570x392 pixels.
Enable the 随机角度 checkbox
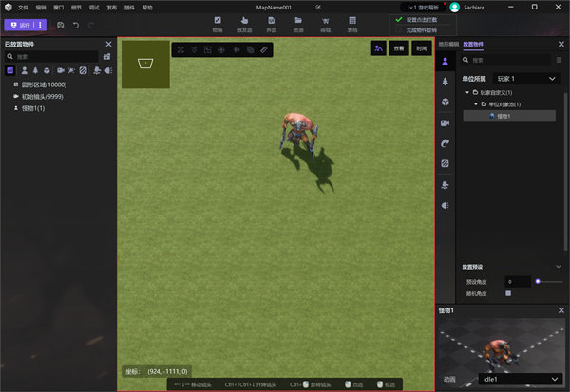(508, 293)
